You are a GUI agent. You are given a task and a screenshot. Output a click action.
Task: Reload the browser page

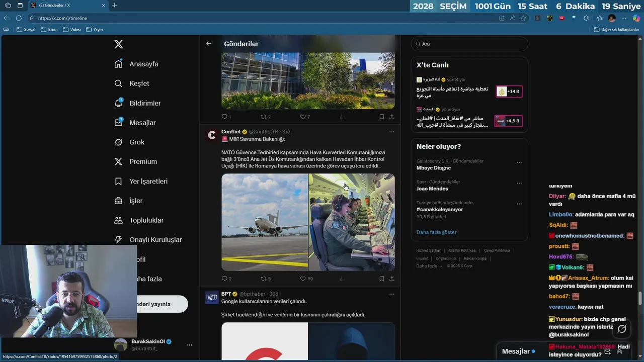19,18
